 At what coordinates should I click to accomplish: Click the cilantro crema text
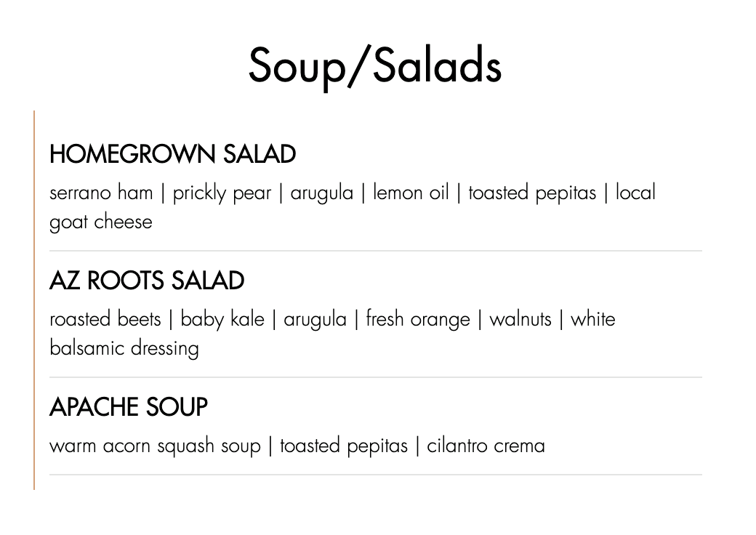click(x=486, y=446)
